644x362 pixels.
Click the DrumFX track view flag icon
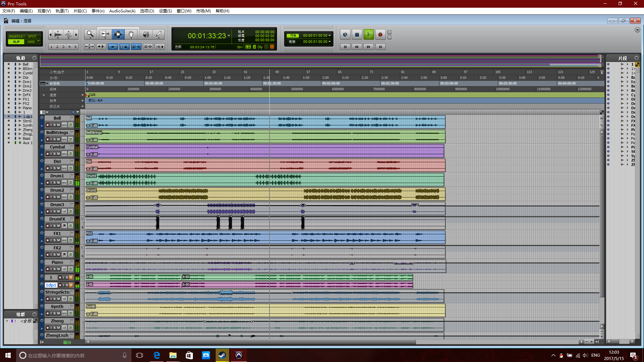tap(64, 226)
